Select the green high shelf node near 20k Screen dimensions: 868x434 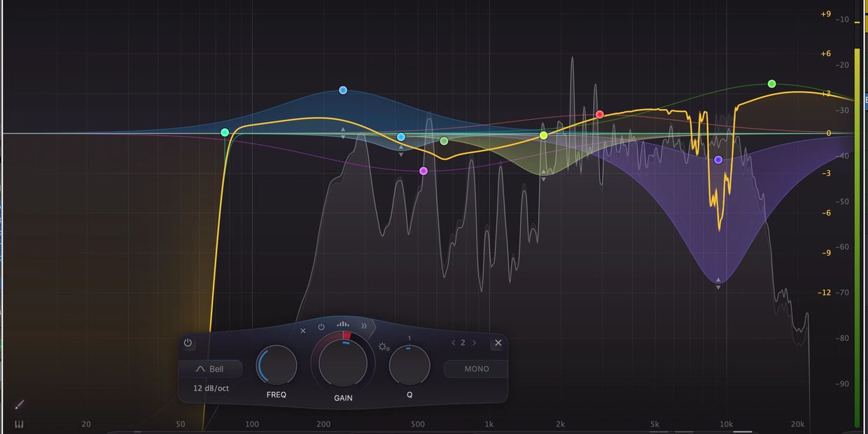point(771,84)
